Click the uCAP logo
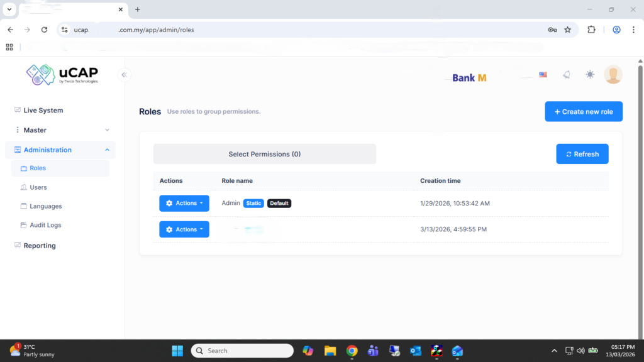Image resolution: width=644 pixels, height=362 pixels. [x=62, y=74]
